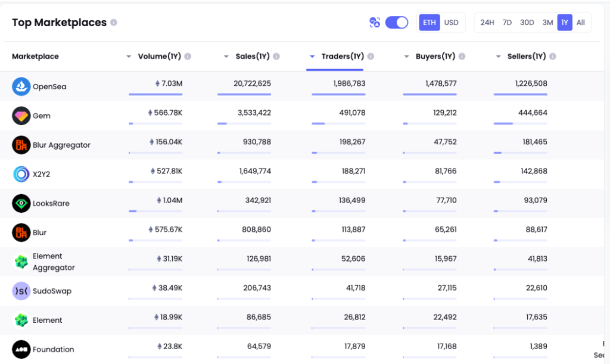Click Blur Aggregator sales count 930,788
Image resolution: width=610 pixels, height=364 pixels.
pos(257,142)
